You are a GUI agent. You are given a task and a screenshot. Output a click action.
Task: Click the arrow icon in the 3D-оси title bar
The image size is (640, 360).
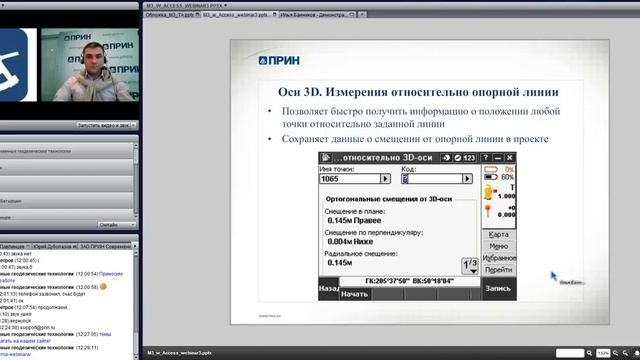tap(446, 158)
